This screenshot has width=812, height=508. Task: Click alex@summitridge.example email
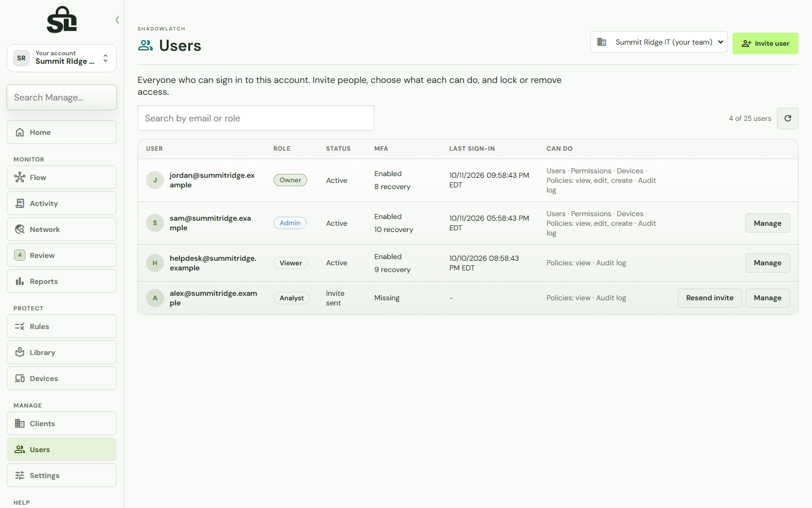point(213,298)
